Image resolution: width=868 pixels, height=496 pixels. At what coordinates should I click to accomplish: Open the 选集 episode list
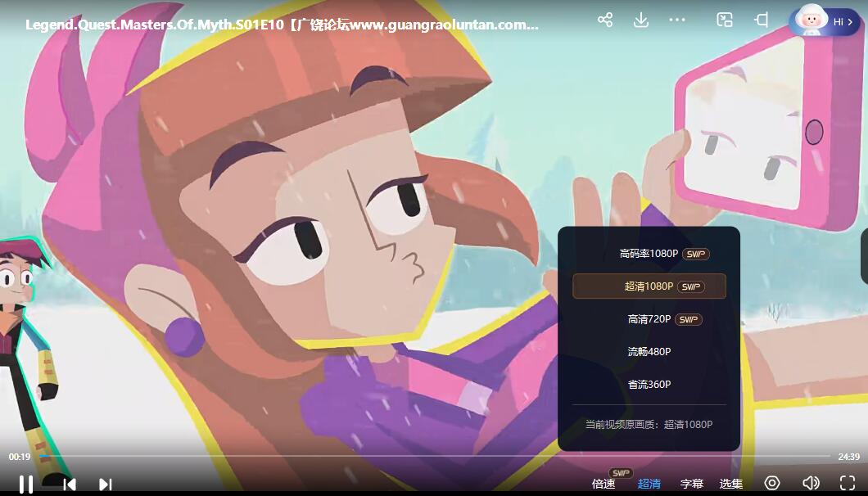730,484
